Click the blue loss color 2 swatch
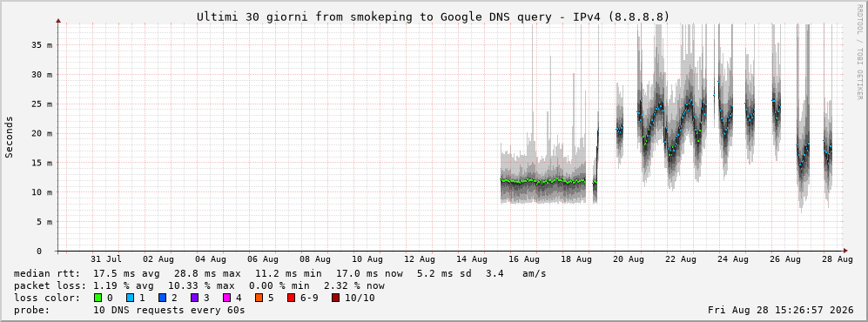Screen dimensions: 868x322 click(162, 298)
